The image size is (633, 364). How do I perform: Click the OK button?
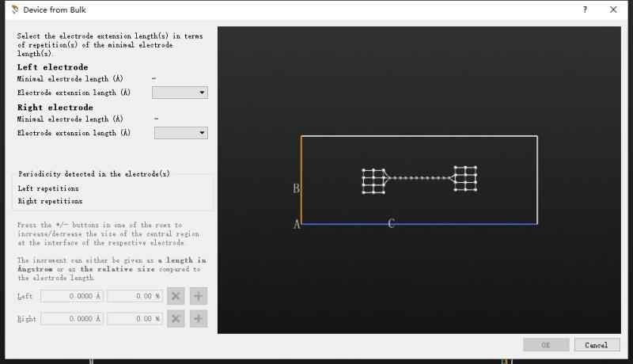(x=546, y=345)
